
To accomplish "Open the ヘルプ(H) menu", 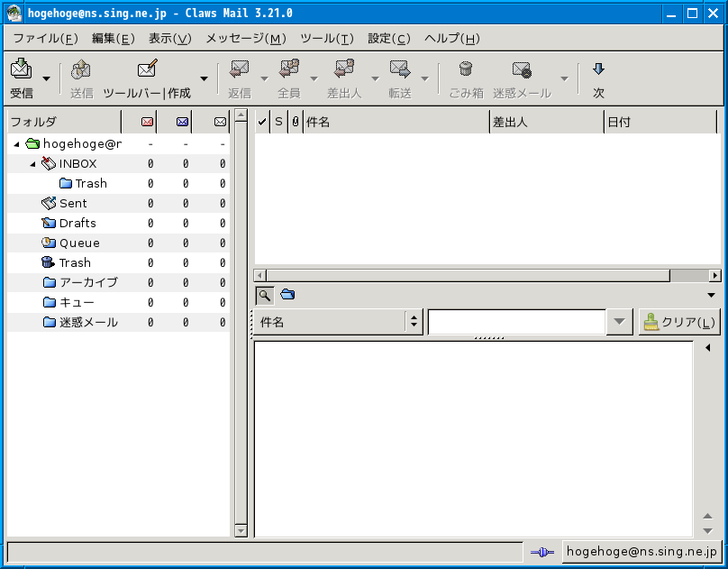I will click(451, 39).
